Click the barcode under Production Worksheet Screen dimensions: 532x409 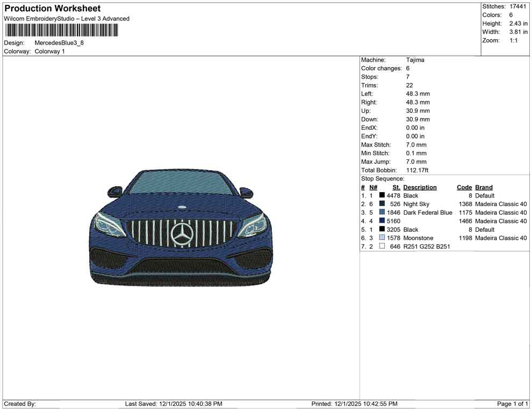pyautogui.click(x=62, y=31)
